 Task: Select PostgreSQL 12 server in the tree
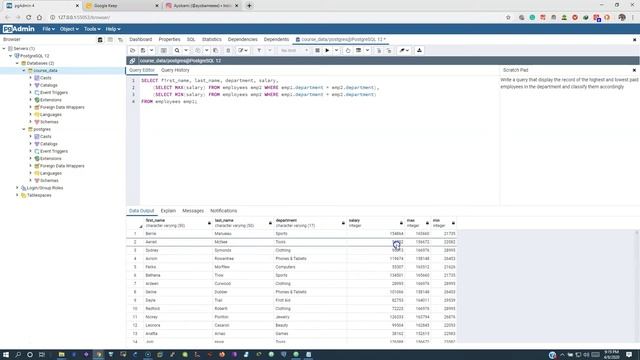pos(35,56)
